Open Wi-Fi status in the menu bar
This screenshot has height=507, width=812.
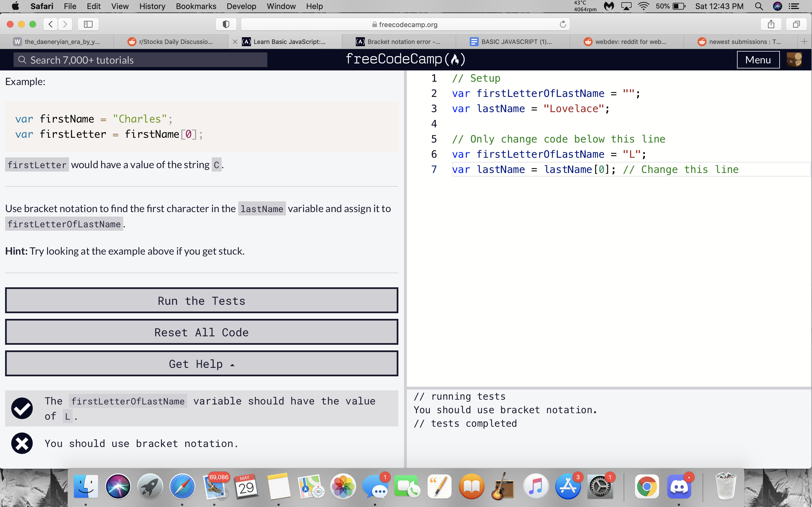click(644, 6)
